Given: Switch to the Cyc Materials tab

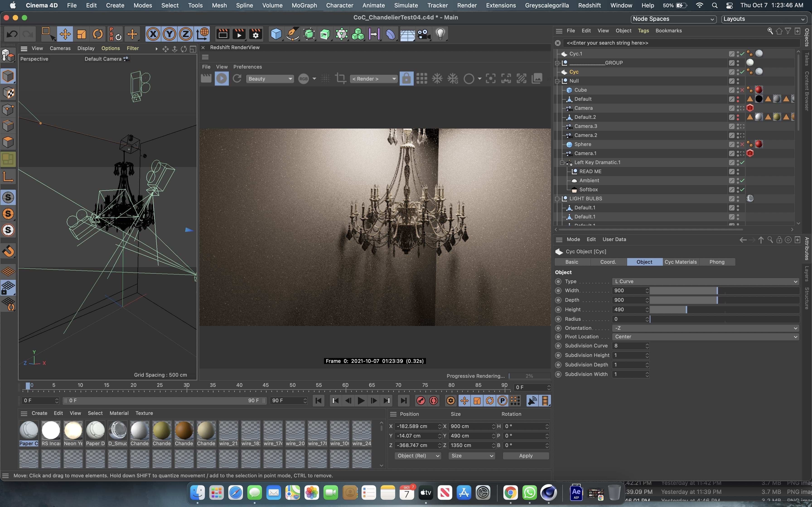Looking at the screenshot, I should 680,262.
